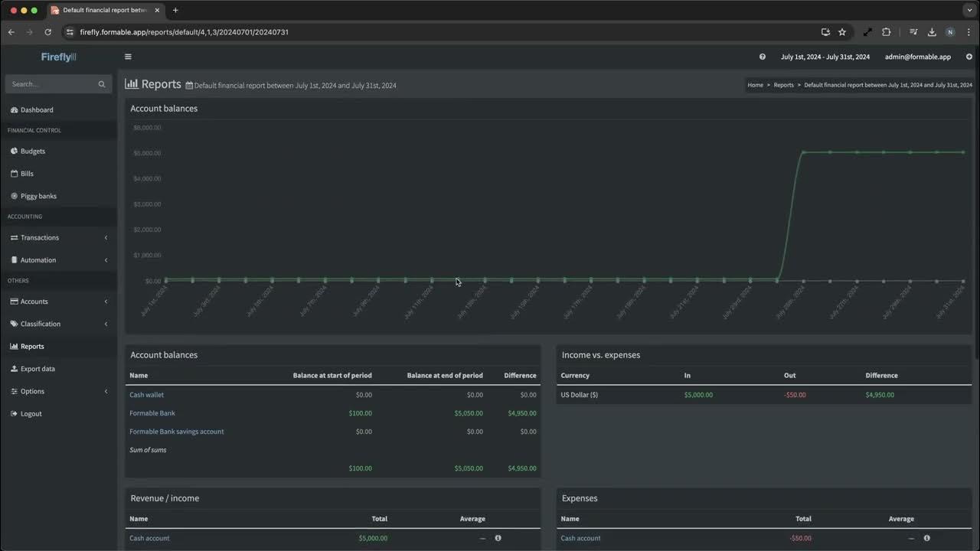Viewport: 980px width, 551px height.
Task: Go back with the browser back arrow
Action: 11,32
